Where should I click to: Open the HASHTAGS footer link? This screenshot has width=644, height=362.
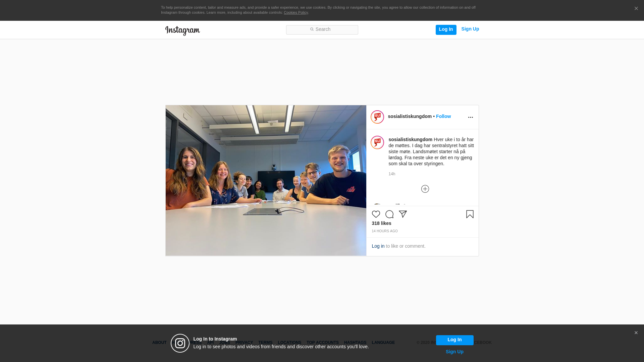(x=355, y=343)
